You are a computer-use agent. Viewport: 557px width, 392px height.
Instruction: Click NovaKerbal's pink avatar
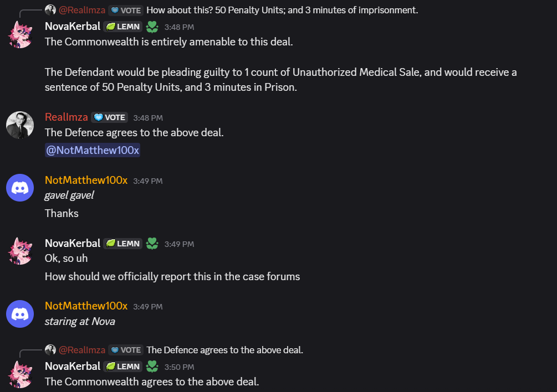tap(20, 34)
